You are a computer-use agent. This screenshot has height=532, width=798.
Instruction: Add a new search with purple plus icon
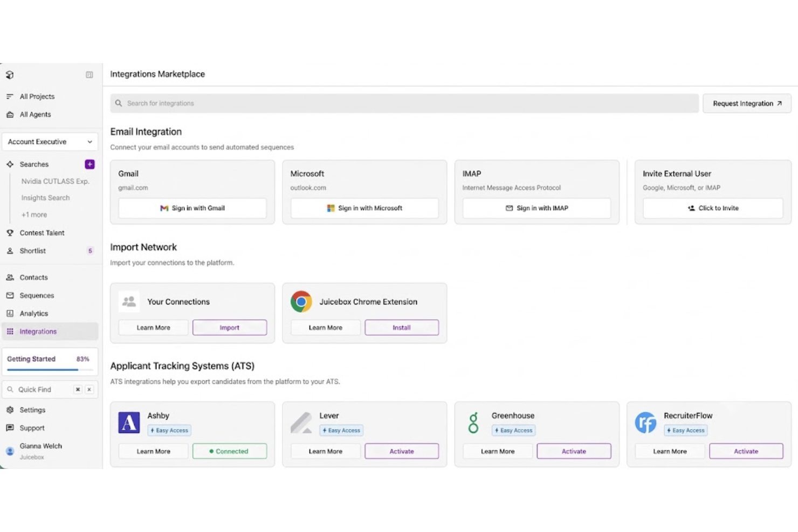coord(90,164)
